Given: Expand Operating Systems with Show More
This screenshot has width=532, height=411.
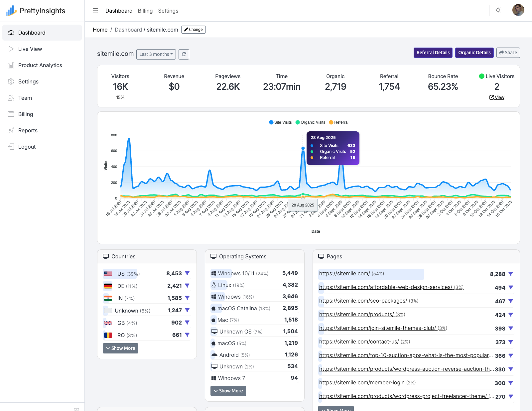Looking at the screenshot, I should point(228,391).
